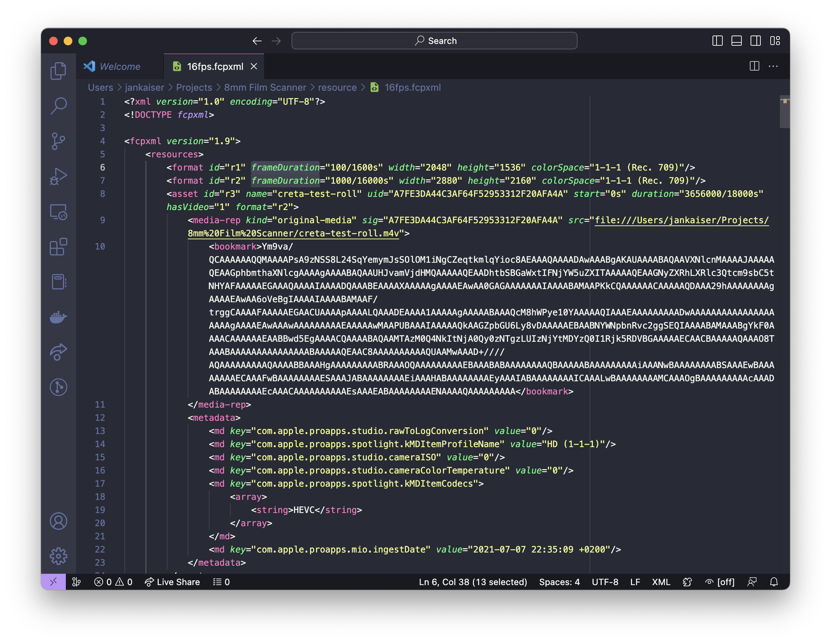Start Live Share from status bar
The width and height of the screenshot is (831, 644).
point(172,582)
